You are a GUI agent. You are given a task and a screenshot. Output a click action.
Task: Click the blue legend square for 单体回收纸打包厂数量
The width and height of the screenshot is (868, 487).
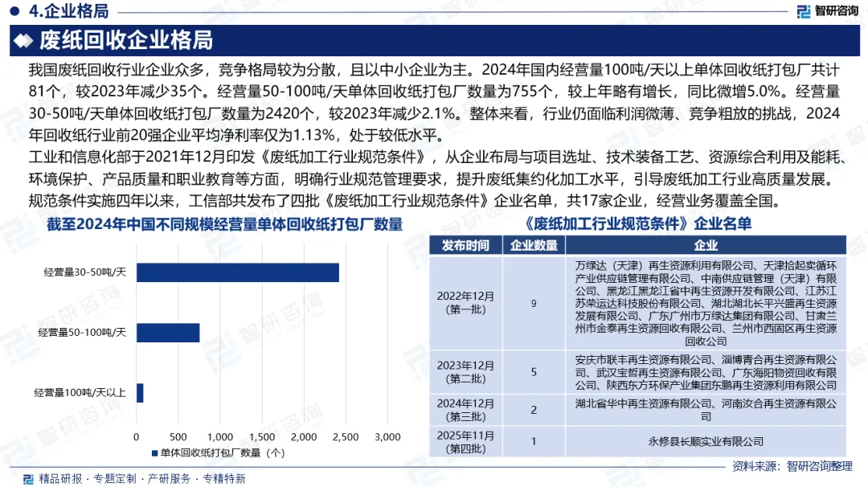coord(154,453)
